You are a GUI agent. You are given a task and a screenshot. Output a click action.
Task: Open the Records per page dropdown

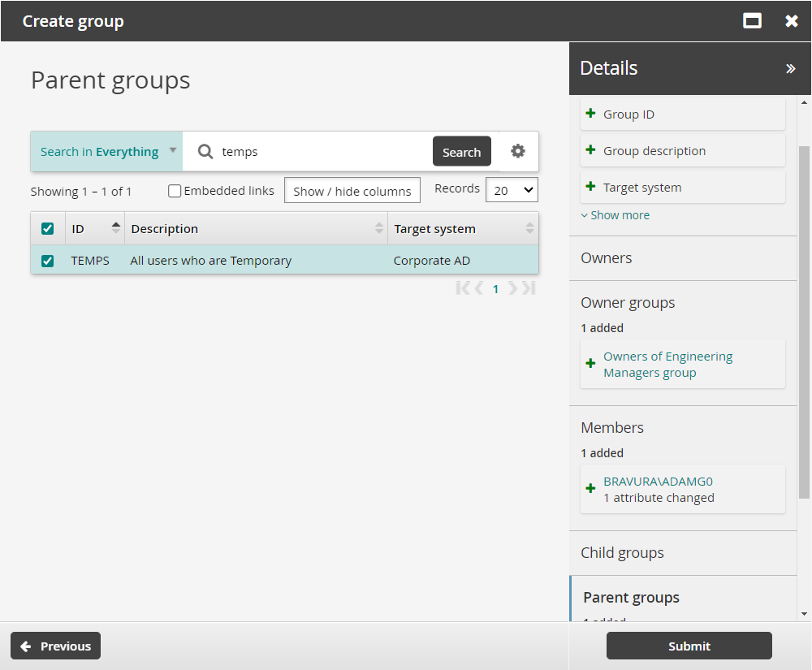point(512,189)
